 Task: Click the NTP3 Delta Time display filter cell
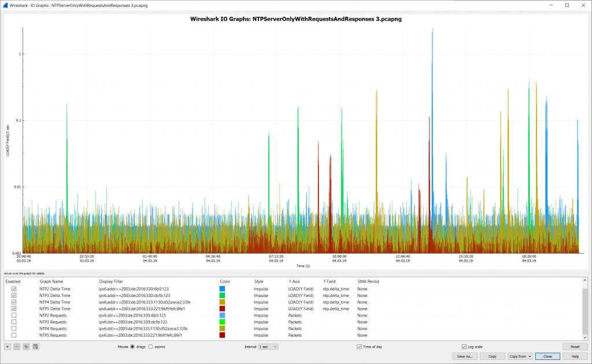(x=134, y=295)
